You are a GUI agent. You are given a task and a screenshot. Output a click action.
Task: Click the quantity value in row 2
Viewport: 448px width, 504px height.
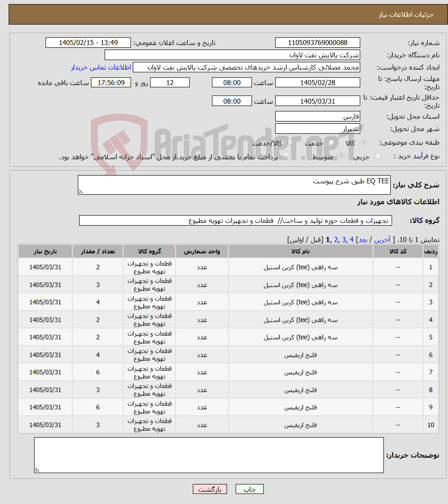pyautogui.click(x=98, y=285)
